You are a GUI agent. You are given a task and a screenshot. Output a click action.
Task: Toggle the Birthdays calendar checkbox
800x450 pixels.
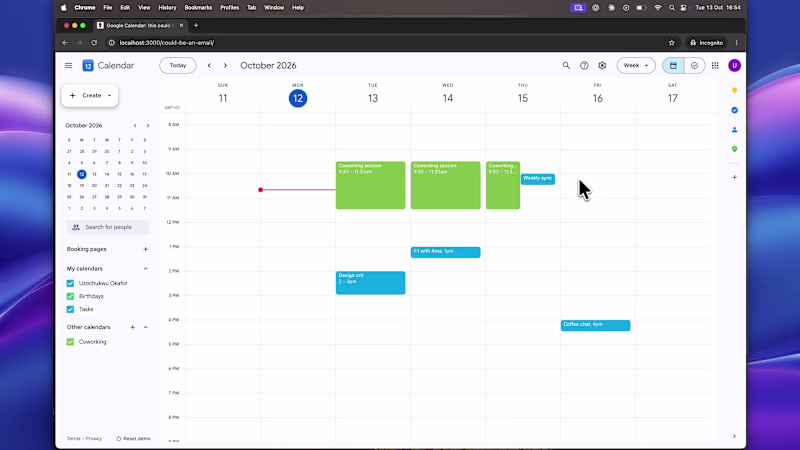(70, 296)
